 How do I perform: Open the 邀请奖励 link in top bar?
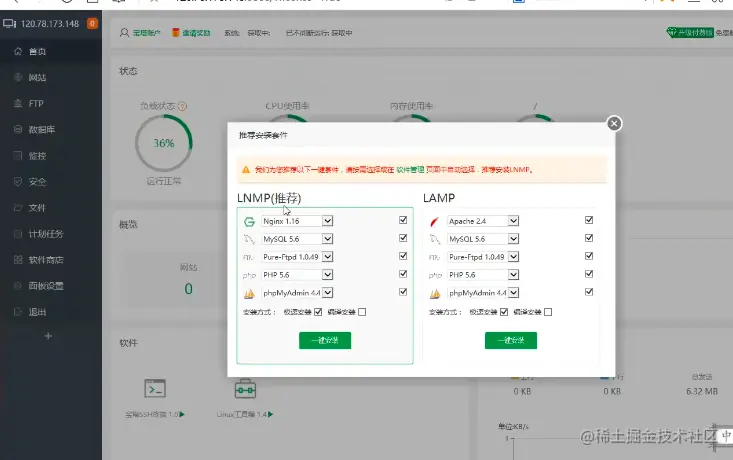(196, 33)
